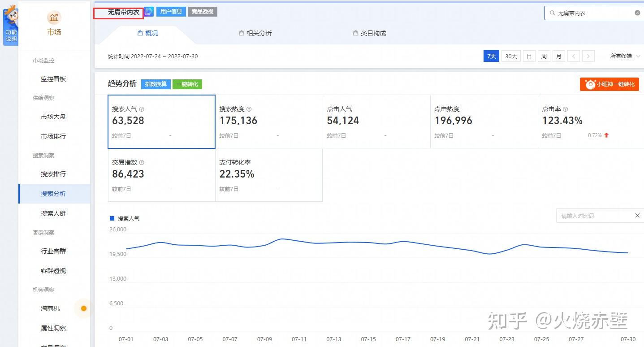Select the 点击热度 metric card

(x=484, y=121)
